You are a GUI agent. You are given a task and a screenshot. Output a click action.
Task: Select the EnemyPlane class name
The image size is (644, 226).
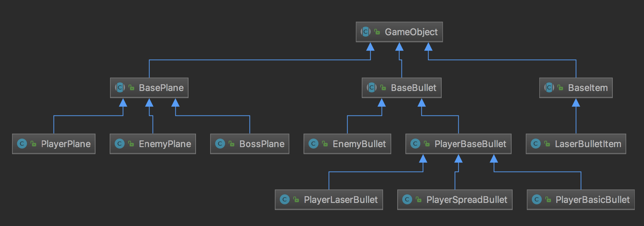click(165, 144)
